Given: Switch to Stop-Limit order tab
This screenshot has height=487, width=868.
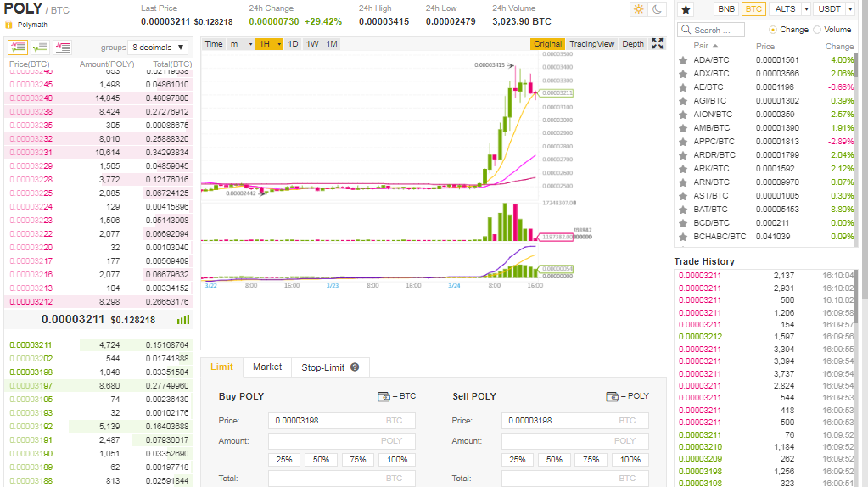Looking at the screenshot, I should (x=330, y=367).
